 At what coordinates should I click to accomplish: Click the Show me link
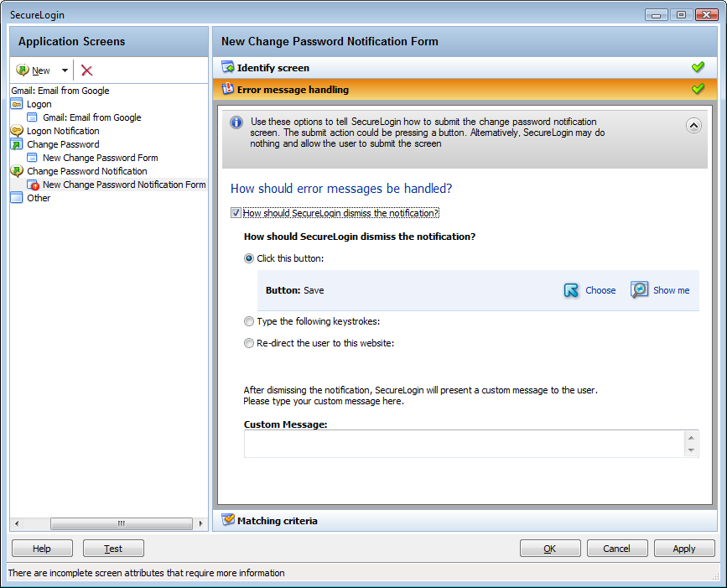(671, 290)
